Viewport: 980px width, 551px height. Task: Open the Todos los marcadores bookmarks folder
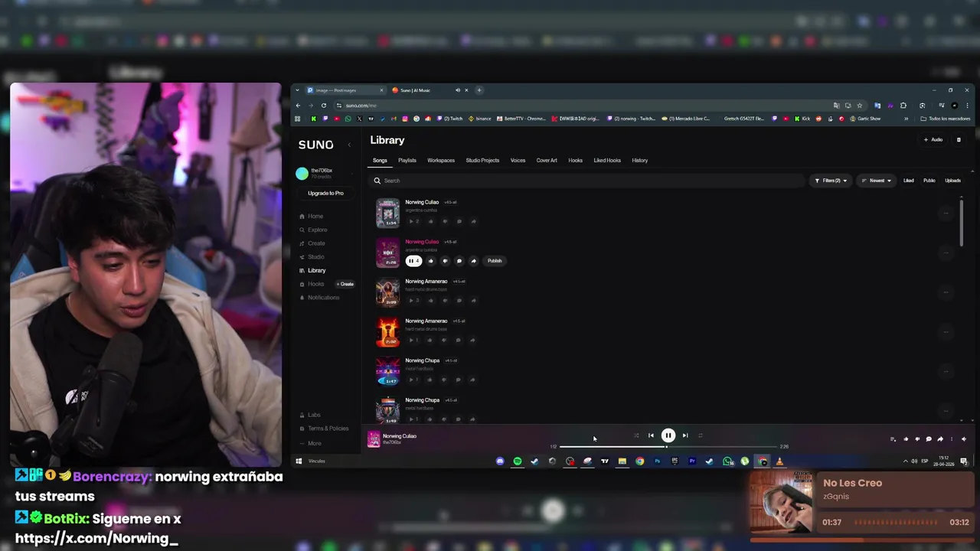945,119
